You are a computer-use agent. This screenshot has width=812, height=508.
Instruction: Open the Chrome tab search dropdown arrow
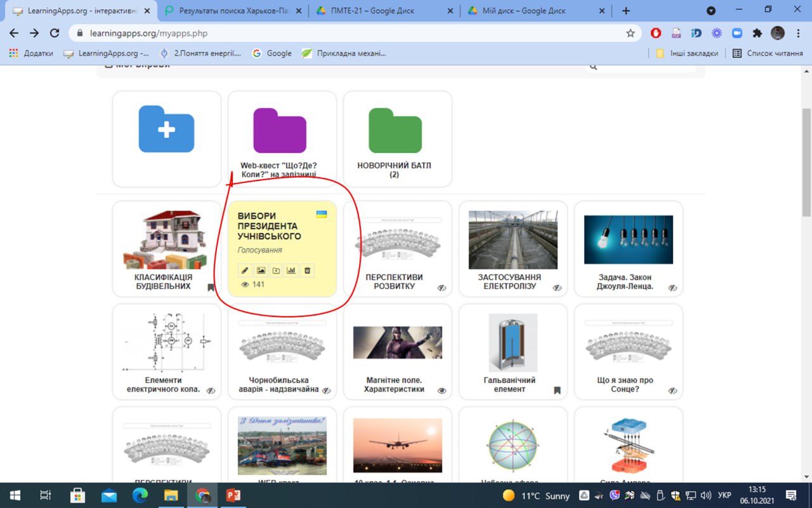[x=711, y=11]
